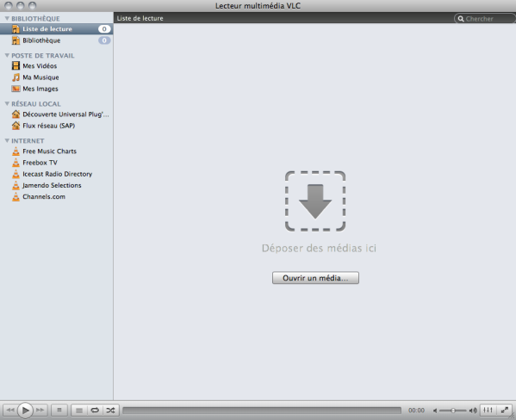
Task: Open Icecast Radio Directory
Action: click(56, 174)
